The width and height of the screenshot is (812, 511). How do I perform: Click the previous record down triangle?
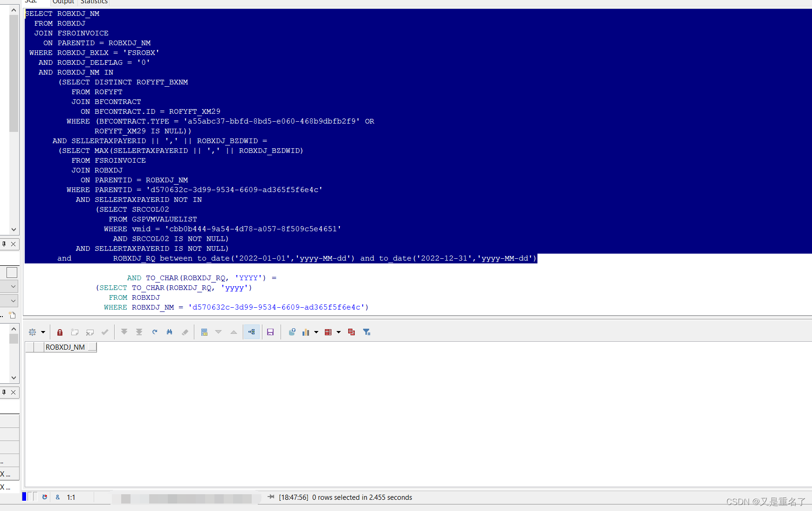218,332
